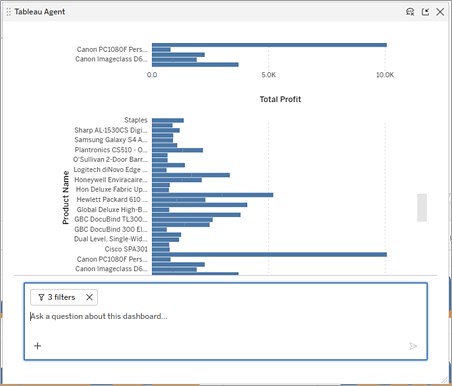This screenshot has width=452, height=386.
Task: Click the Staples profit bar
Action: 168,120
